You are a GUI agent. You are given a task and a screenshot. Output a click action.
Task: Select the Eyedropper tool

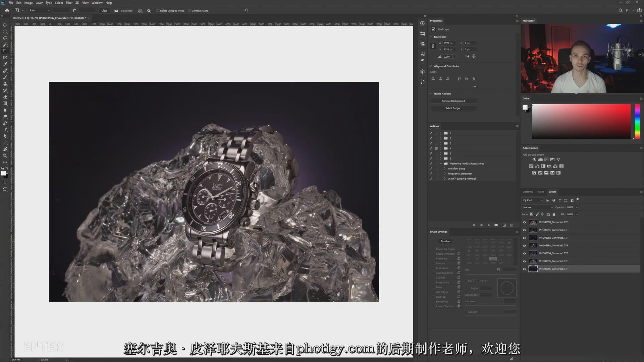(5, 64)
